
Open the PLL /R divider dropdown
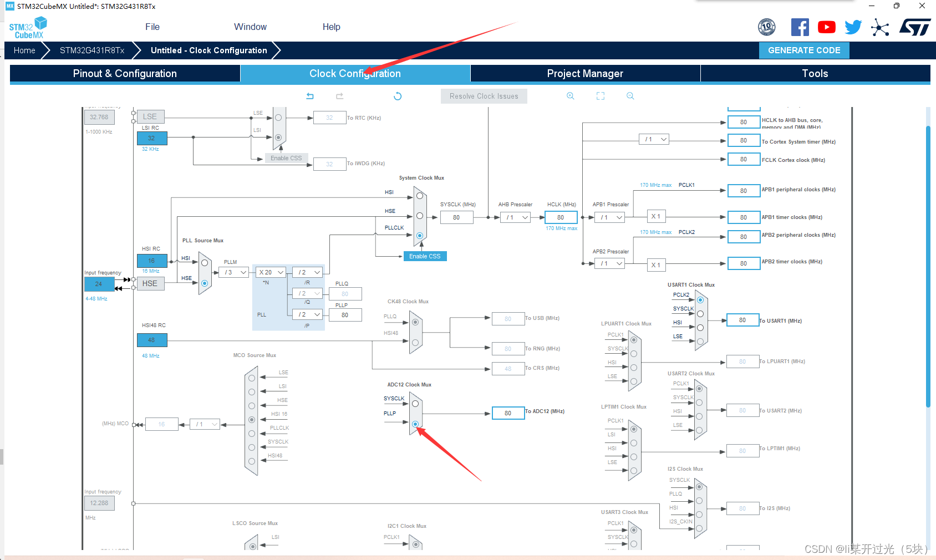point(308,272)
